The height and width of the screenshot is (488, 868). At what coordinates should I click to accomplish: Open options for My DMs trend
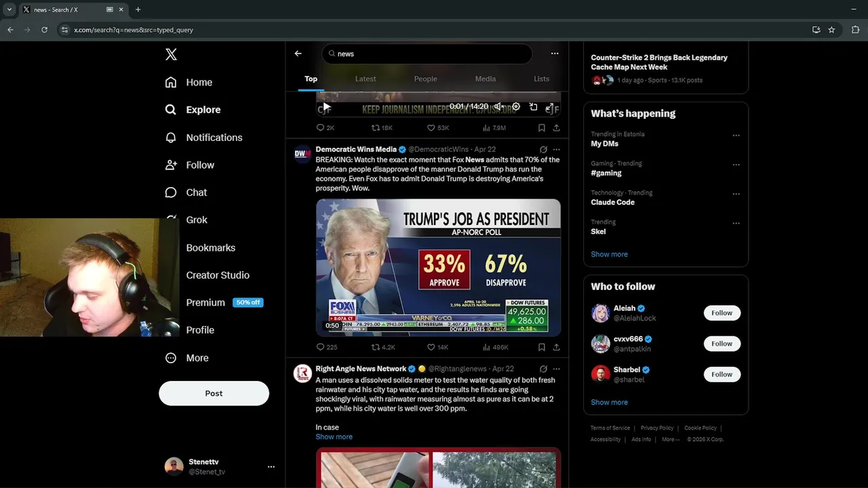point(736,136)
